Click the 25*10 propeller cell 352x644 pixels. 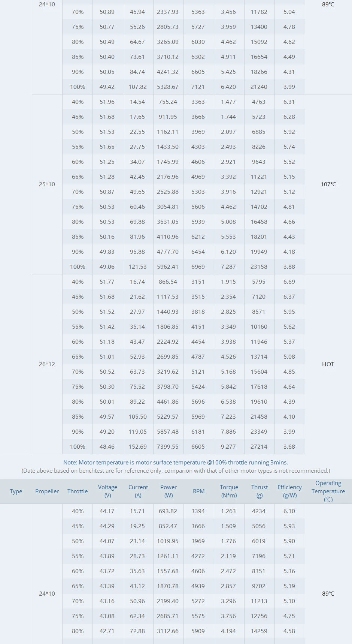click(x=47, y=184)
